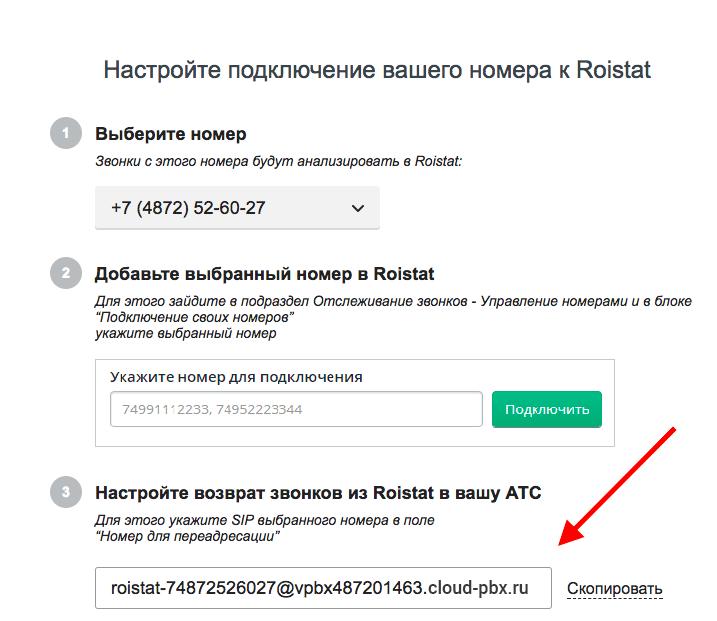The image size is (717, 621).
Task: Click the Скопировать link
Action: (614, 589)
